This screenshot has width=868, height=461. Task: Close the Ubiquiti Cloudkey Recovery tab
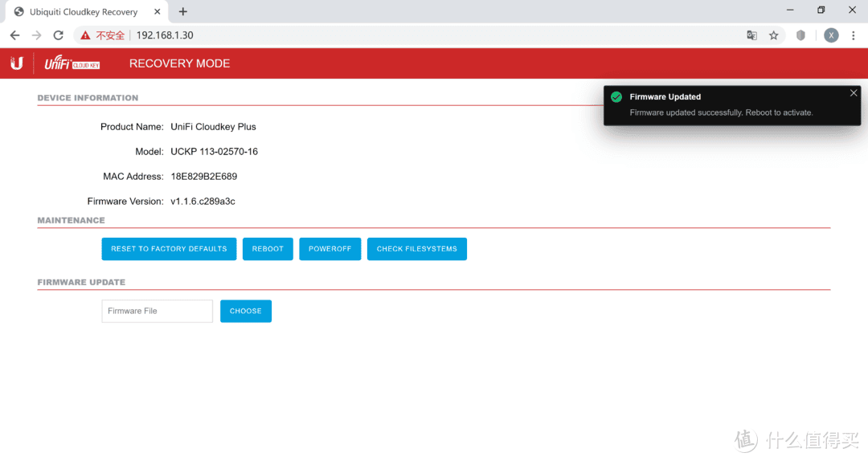(x=157, y=12)
